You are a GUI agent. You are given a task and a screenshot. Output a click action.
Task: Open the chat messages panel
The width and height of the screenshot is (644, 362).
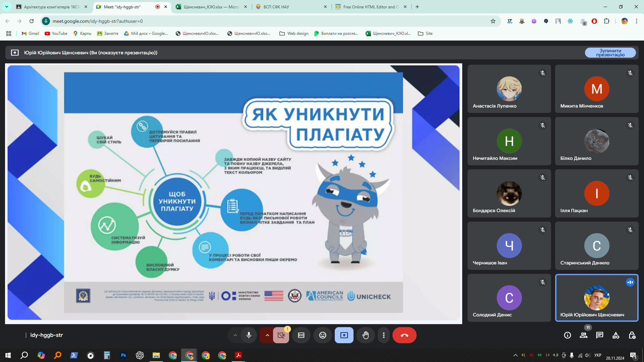point(599,335)
